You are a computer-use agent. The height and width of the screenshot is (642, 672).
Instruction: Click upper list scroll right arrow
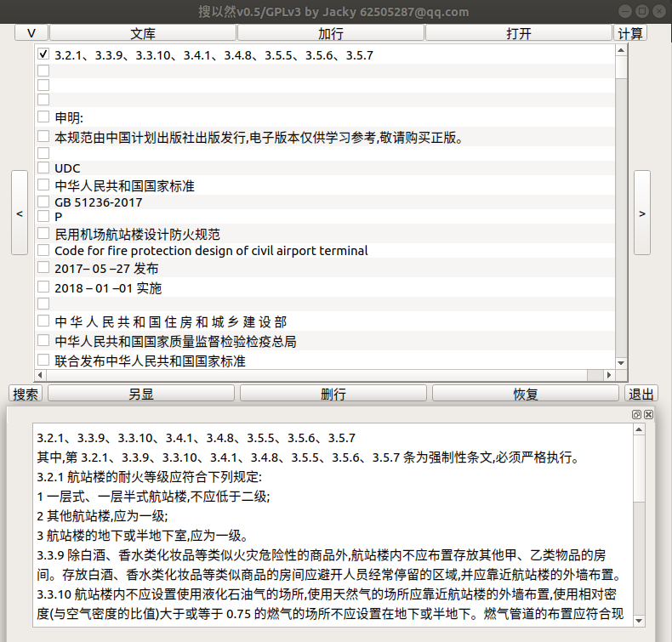pos(609,375)
